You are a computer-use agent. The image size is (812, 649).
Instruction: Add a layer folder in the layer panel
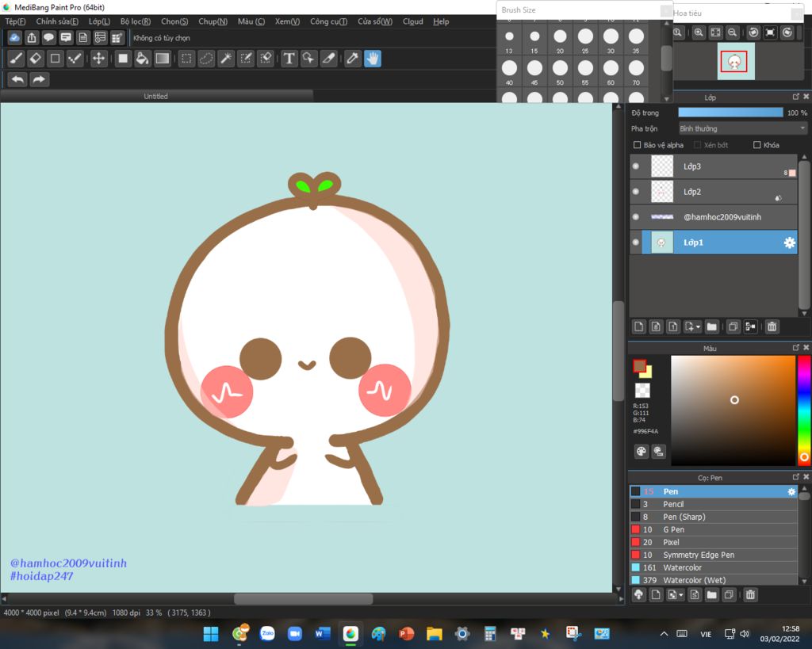pos(711,326)
